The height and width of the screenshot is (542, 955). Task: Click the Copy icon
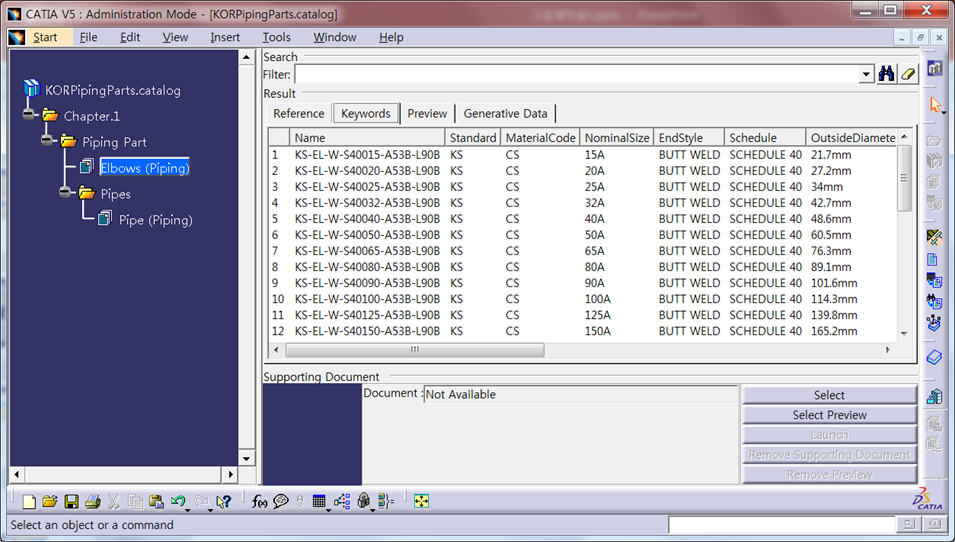[x=135, y=501]
